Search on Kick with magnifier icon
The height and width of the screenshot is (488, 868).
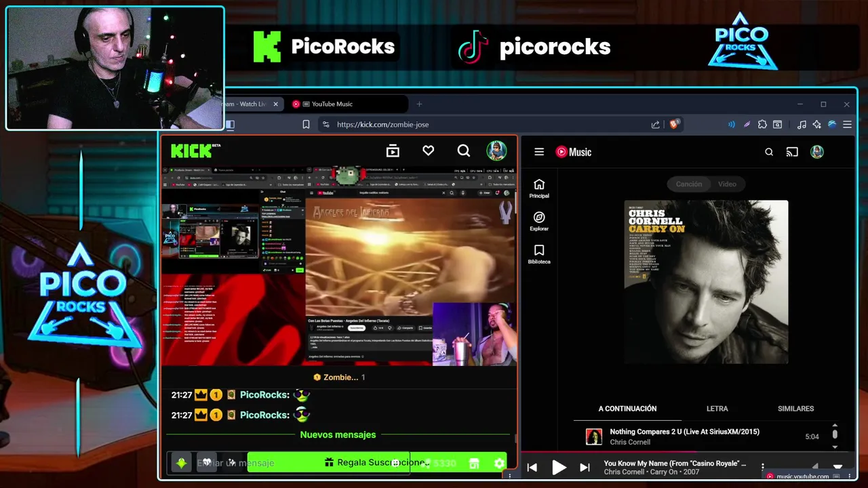(463, 151)
